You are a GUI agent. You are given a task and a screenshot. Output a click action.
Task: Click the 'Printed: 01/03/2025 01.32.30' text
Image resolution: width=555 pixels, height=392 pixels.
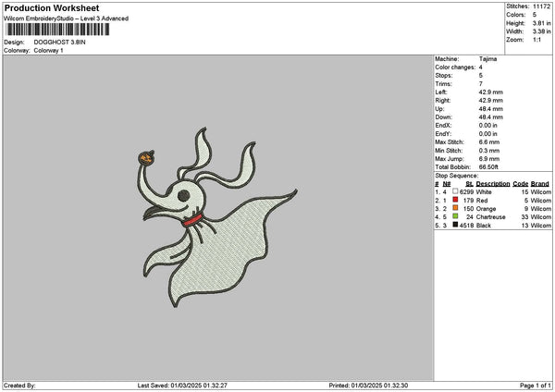click(368, 386)
